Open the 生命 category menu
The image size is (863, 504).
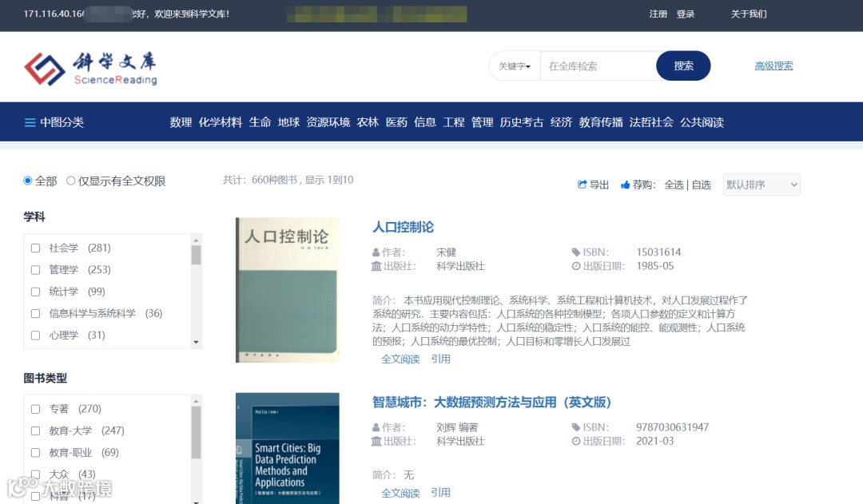click(260, 122)
